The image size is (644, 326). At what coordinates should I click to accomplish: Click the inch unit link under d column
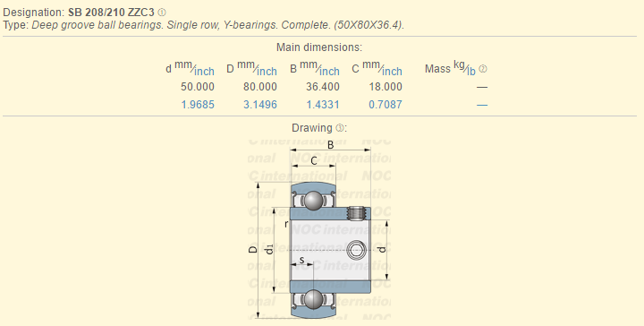205,72
